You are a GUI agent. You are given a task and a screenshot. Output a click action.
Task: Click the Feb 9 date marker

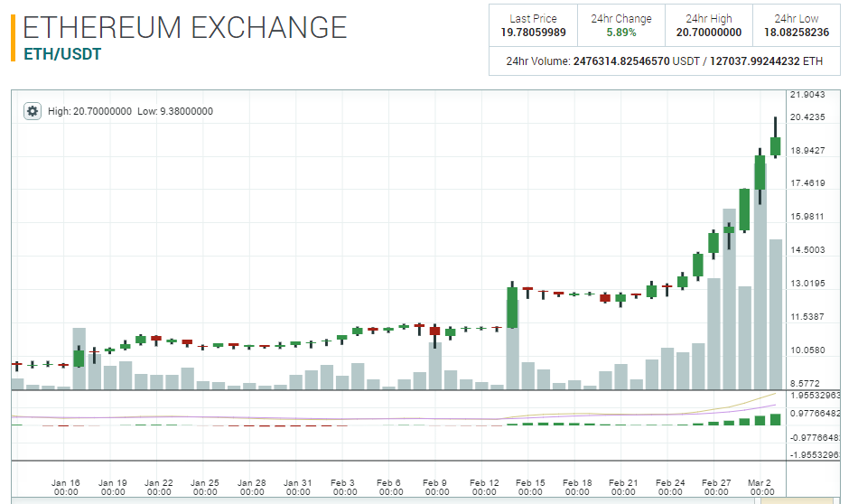click(436, 487)
